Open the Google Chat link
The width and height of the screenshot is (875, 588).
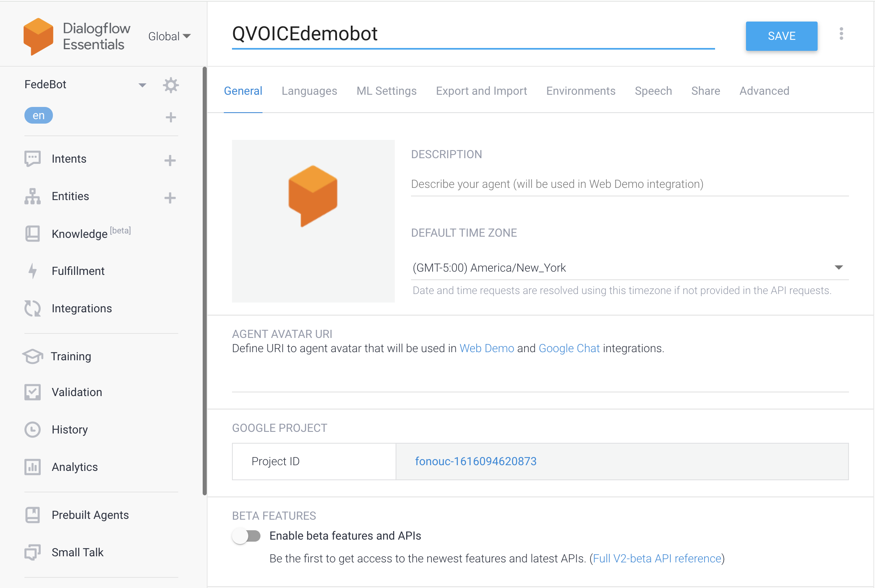(x=569, y=348)
